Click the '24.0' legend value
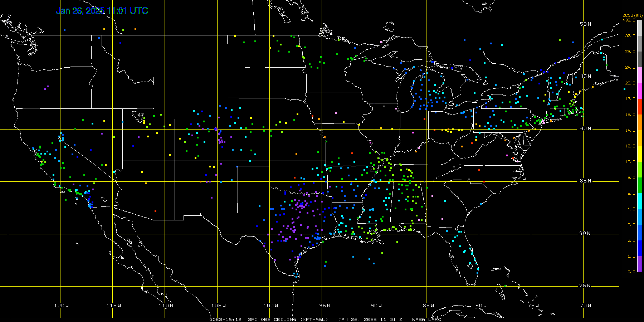 point(630,67)
